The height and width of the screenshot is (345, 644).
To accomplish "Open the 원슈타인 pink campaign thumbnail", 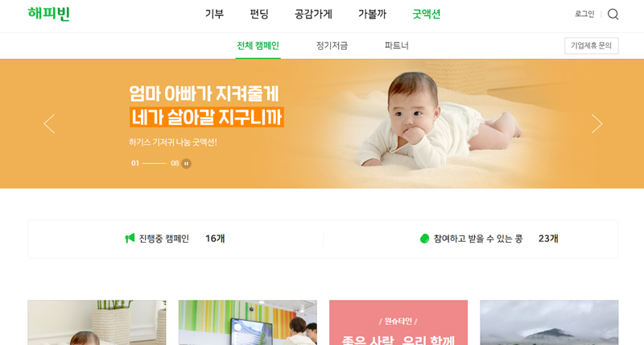I will [398, 322].
